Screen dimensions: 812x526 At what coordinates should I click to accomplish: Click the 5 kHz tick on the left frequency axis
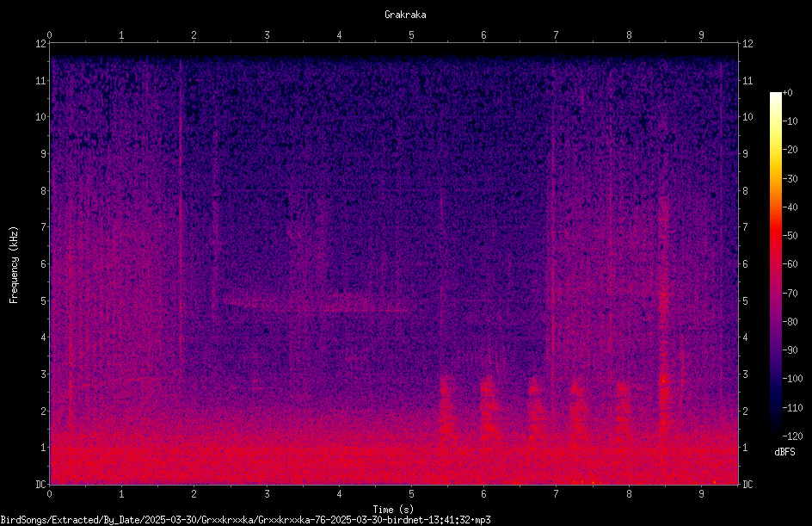click(x=43, y=300)
